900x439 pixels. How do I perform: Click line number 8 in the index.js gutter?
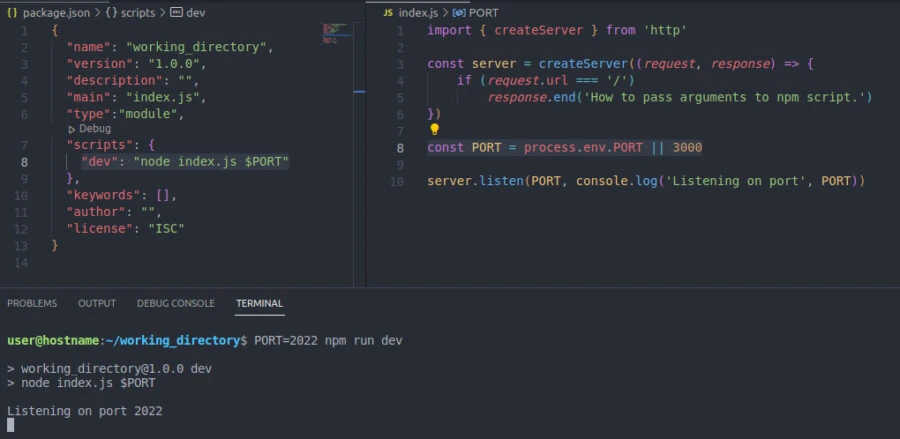(400, 147)
